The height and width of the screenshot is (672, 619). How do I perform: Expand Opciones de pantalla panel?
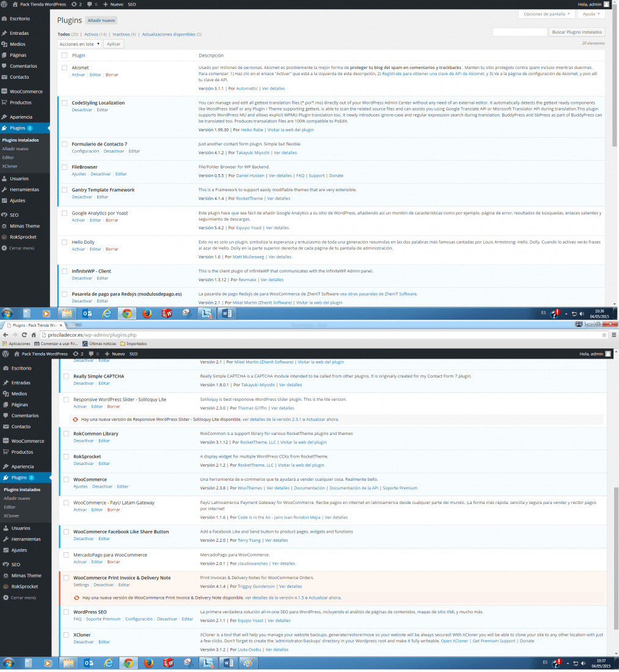(546, 14)
